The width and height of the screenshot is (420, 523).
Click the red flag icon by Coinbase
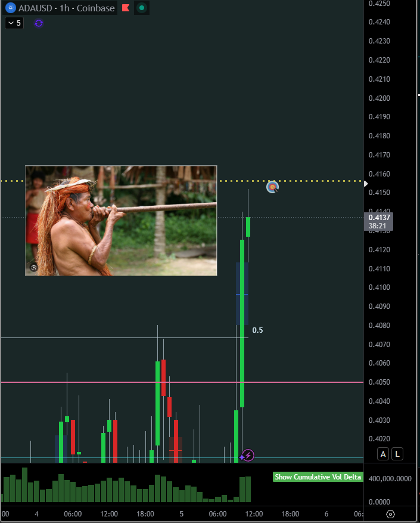pos(126,8)
